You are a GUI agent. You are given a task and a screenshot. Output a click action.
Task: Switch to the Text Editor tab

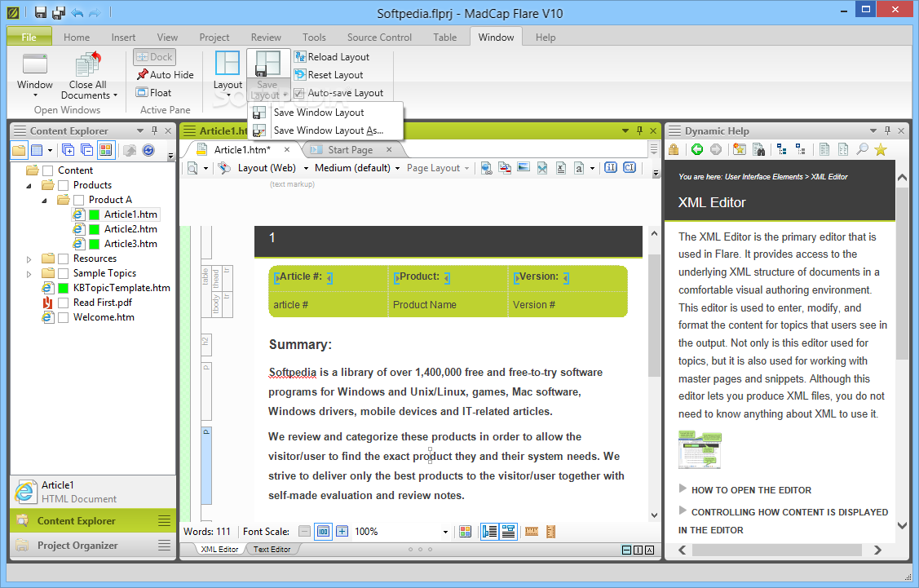pos(272,550)
